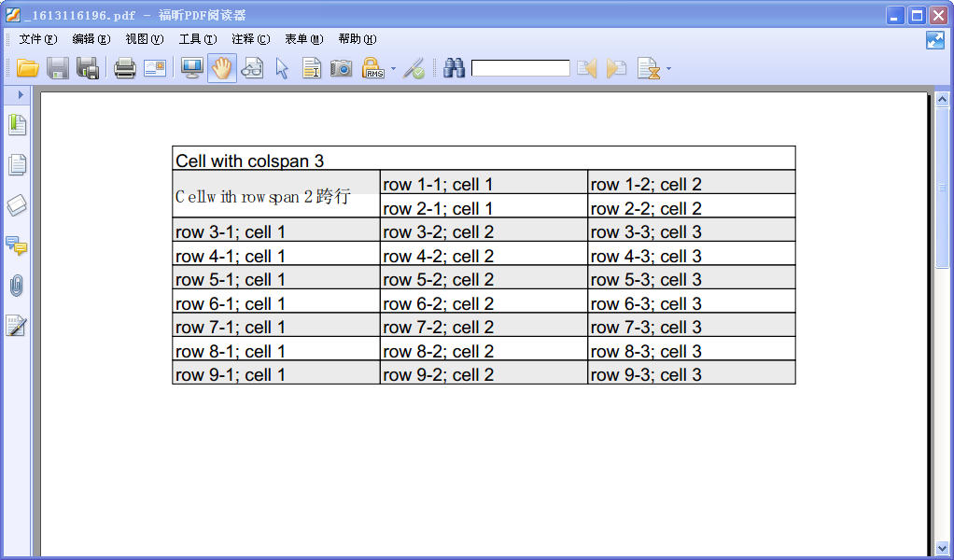
Task: Click the Print toolbar icon
Action: click(x=125, y=68)
